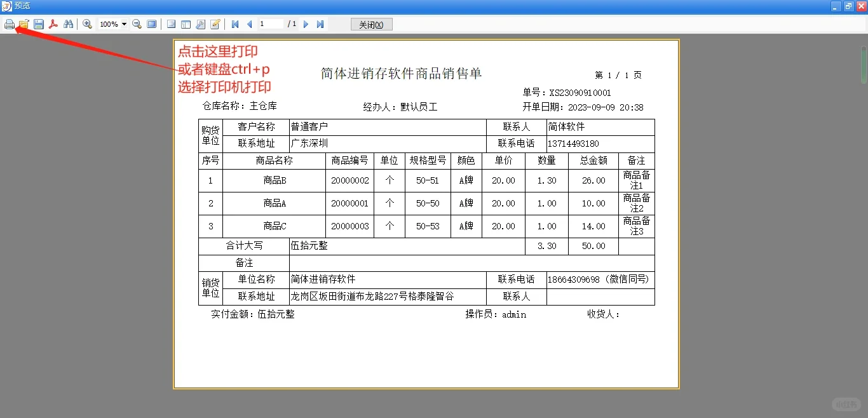Jump to the first page
The height and width of the screenshot is (418, 868).
(x=235, y=24)
